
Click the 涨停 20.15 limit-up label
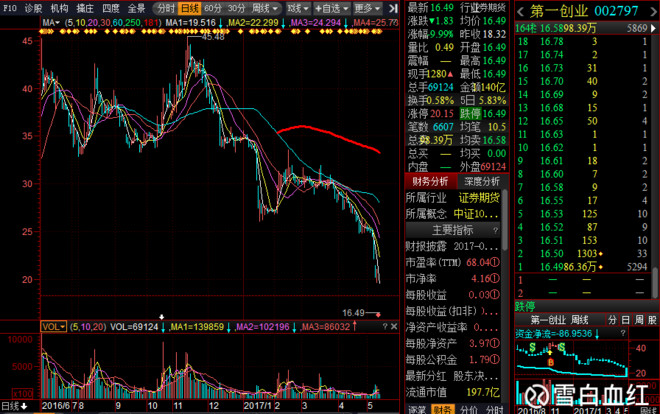(x=430, y=114)
